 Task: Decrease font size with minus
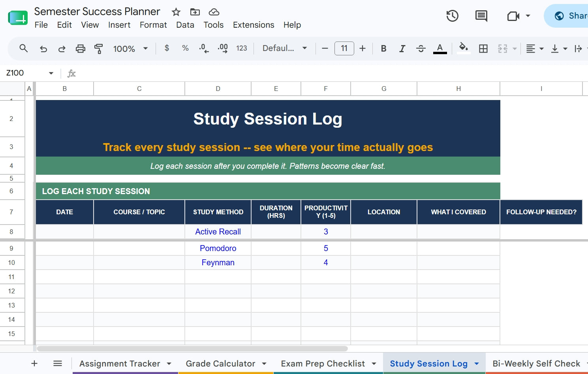[325, 48]
